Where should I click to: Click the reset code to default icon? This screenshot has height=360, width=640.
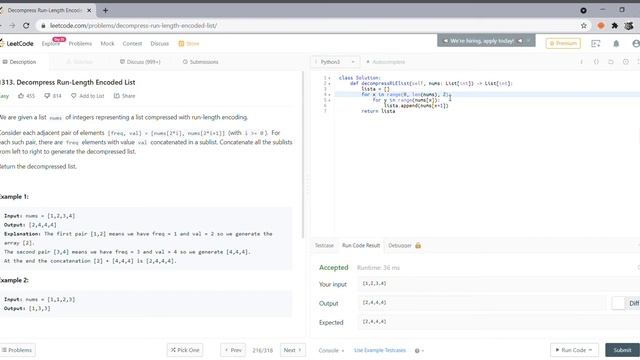(x=611, y=62)
